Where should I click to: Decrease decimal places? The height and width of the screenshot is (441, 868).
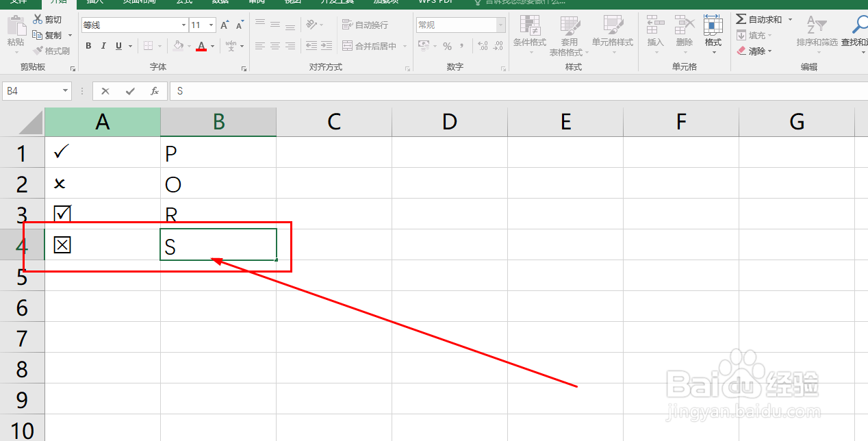coord(498,46)
